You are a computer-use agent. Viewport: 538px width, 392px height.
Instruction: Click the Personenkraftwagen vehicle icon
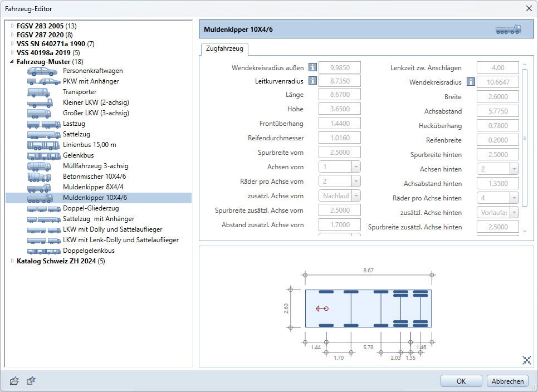pyautogui.click(x=42, y=71)
